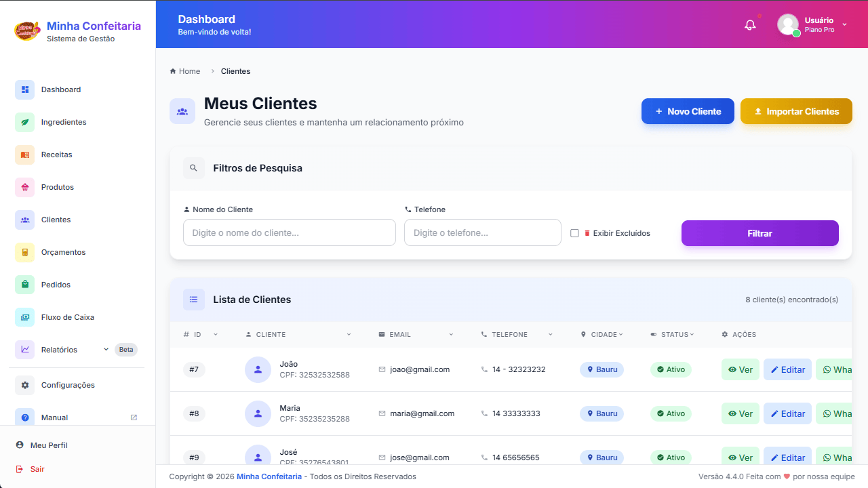Viewport: 868px width, 488px height.
Task: Click the Receitas book icon
Action: [25, 155]
